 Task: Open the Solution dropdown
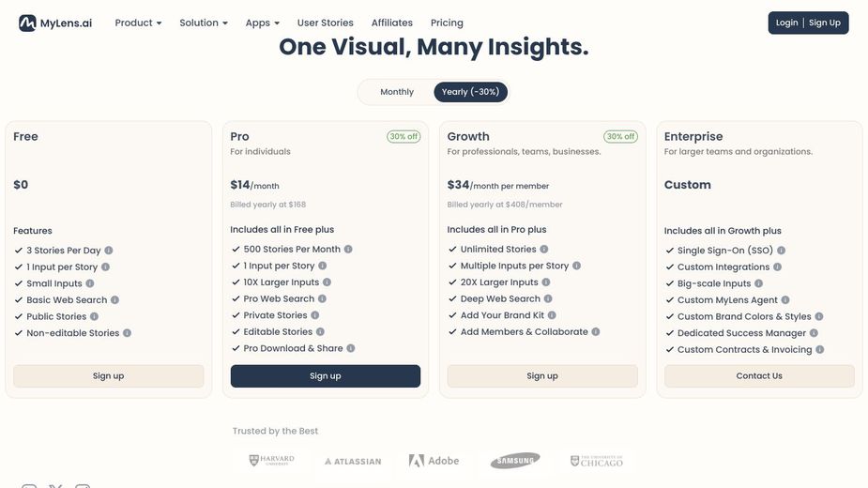pos(204,23)
